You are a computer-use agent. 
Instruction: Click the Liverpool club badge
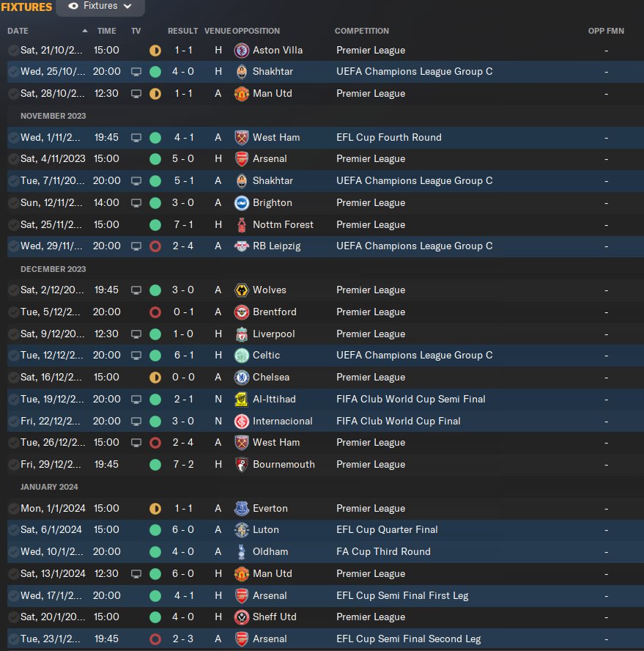pyautogui.click(x=242, y=334)
